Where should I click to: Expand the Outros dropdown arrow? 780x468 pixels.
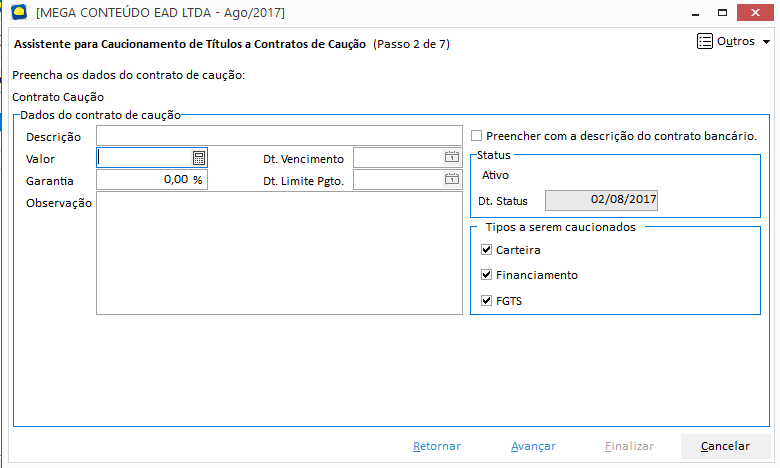pyautogui.click(x=767, y=43)
